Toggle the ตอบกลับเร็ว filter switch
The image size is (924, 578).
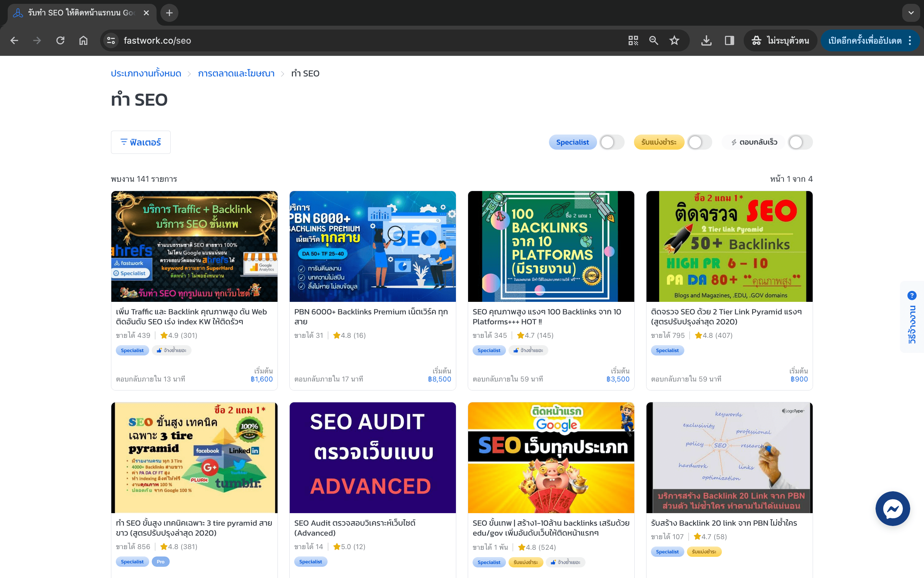pyautogui.click(x=800, y=142)
